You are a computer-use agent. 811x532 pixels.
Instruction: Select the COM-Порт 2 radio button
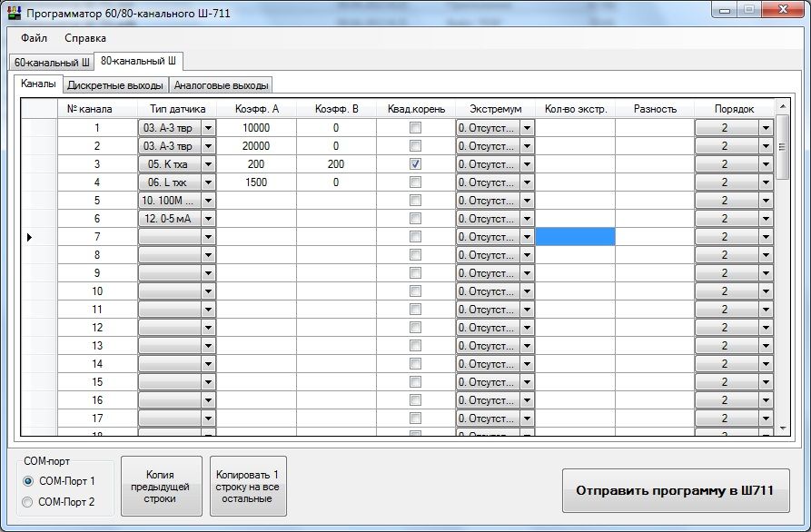click(27, 501)
